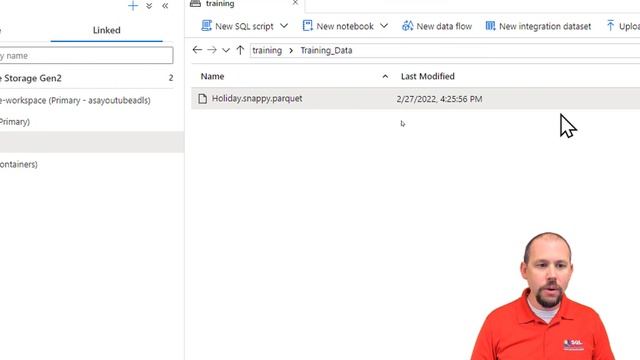
Task: Click the plus add resource icon
Action: [x=133, y=6]
